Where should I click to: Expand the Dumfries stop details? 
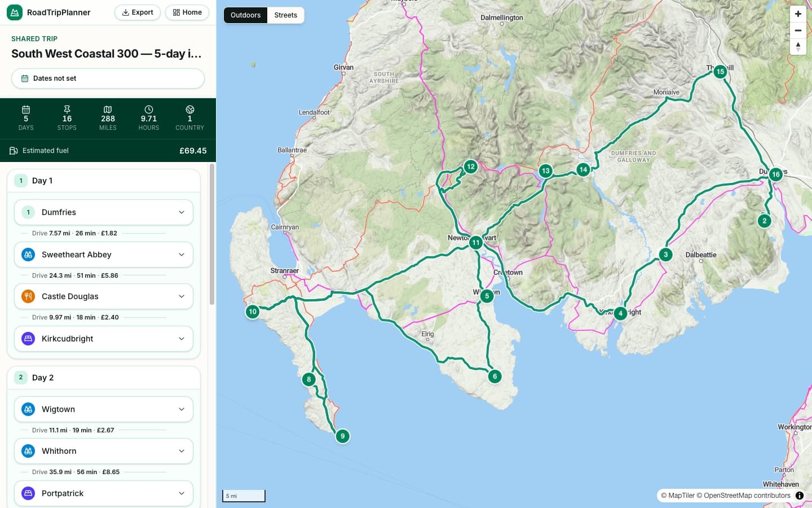tap(104, 212)
